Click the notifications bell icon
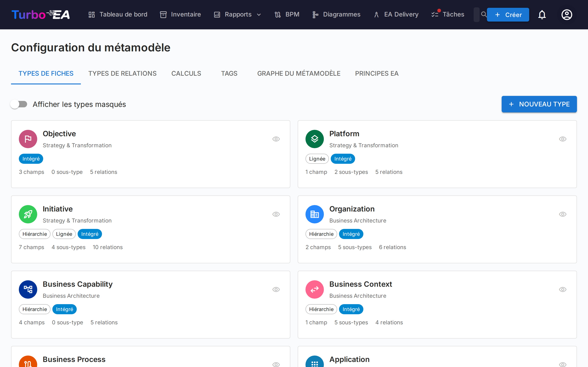 point(542,14)
